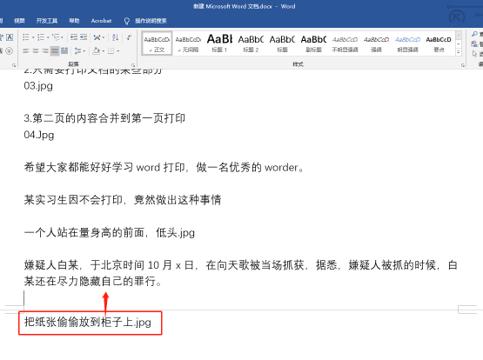Apply borders to the paragraph
This screenshot has height=360, width=483.
[111, 51]
